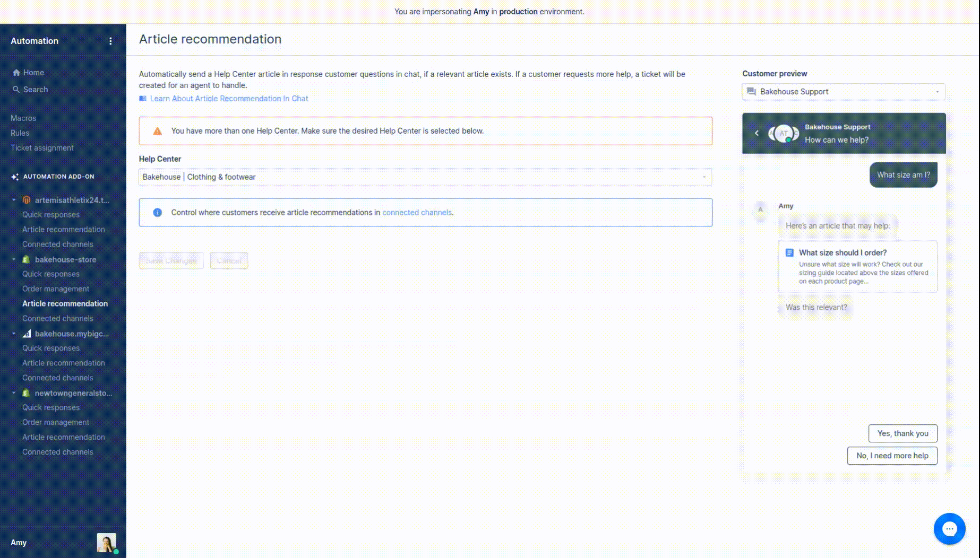Open Connected channels under bakehouse-store

(58, 319)
